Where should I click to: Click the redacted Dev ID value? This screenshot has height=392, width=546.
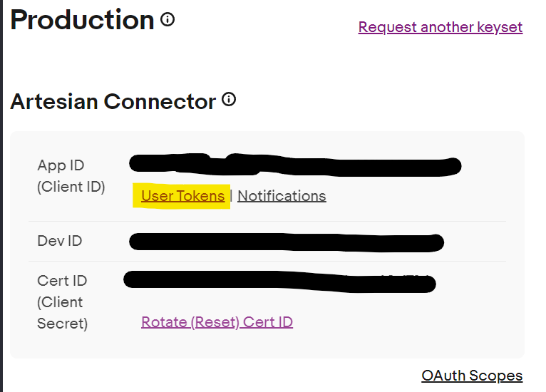[287, 242]
